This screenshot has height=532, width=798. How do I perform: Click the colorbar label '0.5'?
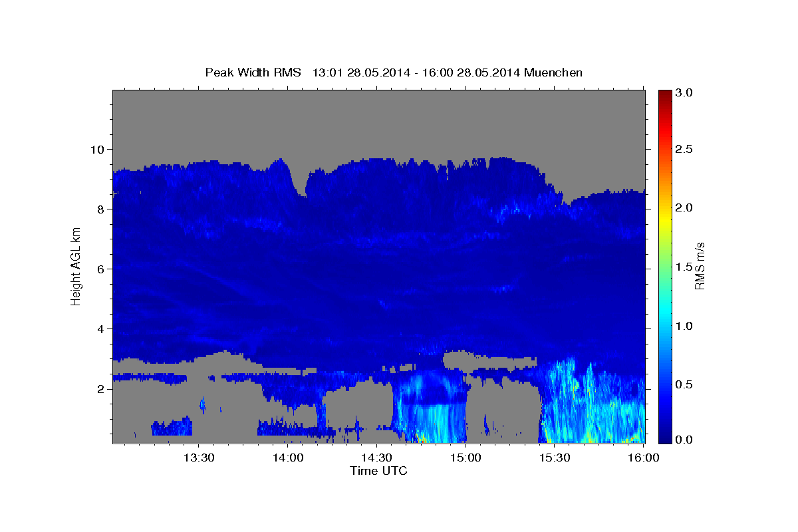tap(684, 384)
